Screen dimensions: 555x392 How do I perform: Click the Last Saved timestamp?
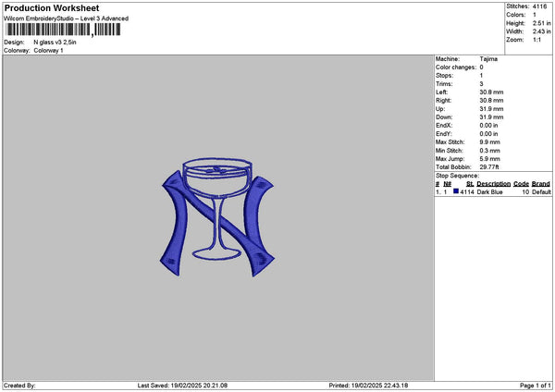182,386
